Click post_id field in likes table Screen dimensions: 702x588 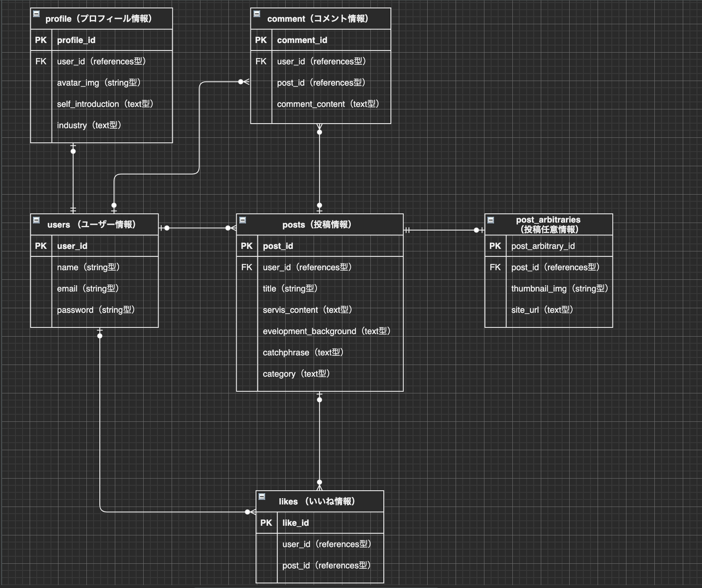[x=327, y=565]
